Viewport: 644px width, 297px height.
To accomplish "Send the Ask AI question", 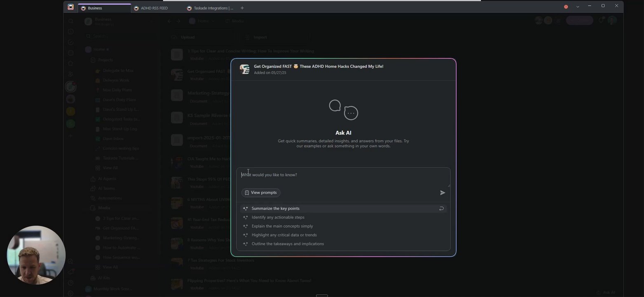I will coord(443,193).
